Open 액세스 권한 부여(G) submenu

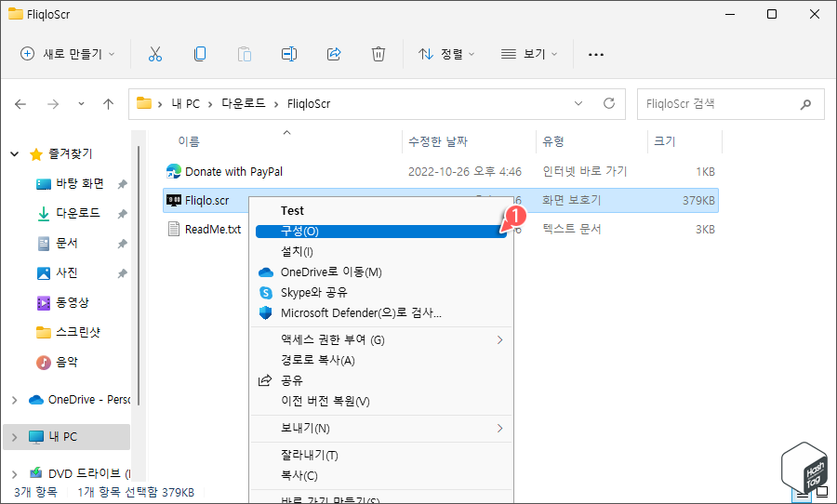(381, 340)
